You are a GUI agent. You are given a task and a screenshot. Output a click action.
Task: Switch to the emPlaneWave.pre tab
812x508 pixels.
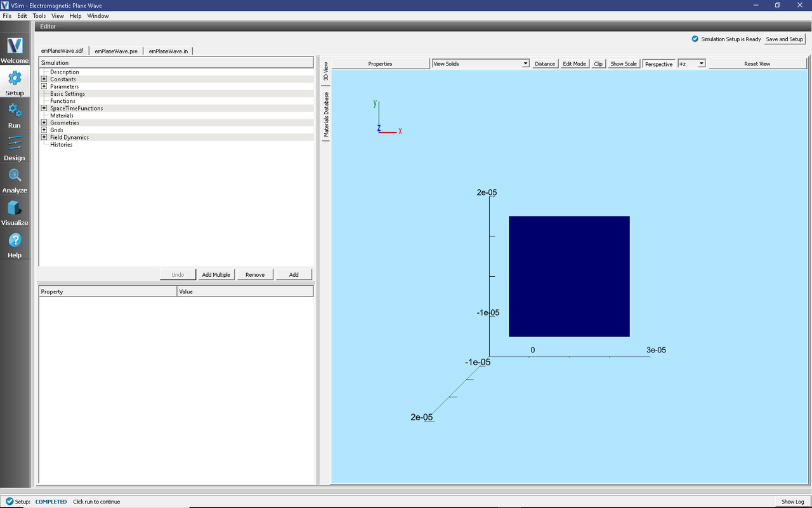point(116,51)
